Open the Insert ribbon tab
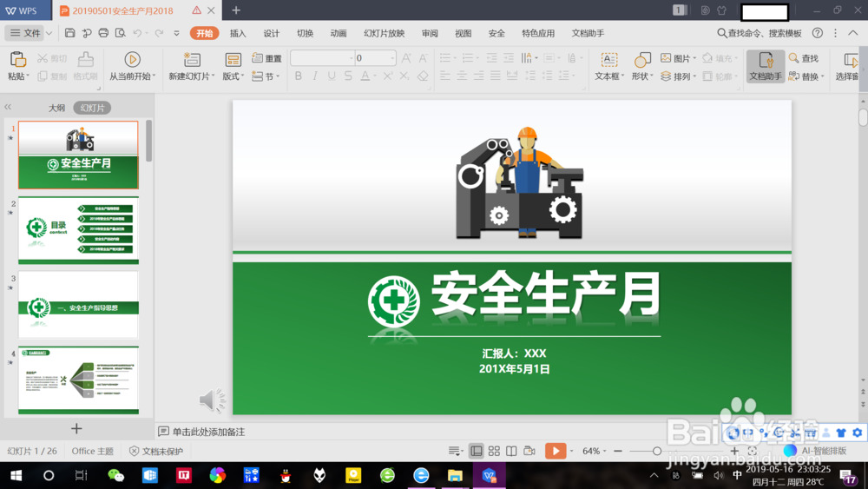The width and height of the screenshot is (868, 489). coord(238,33)
